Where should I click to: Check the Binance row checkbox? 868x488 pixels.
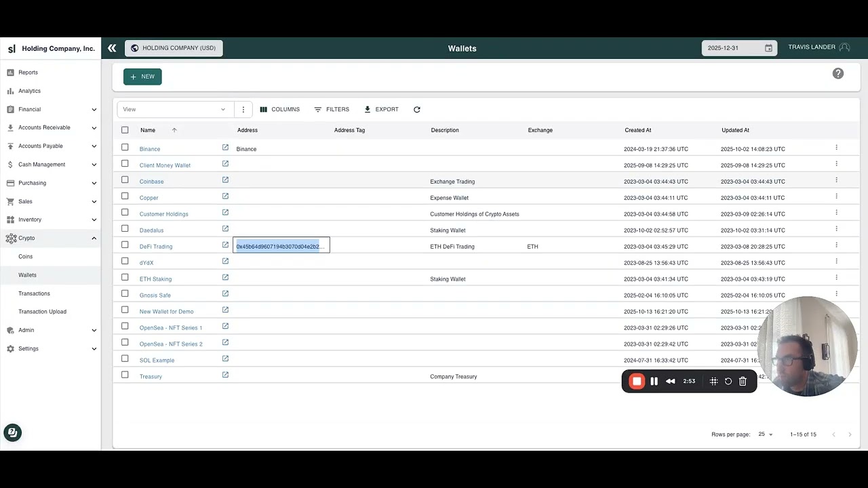click(x=125, y=147)
